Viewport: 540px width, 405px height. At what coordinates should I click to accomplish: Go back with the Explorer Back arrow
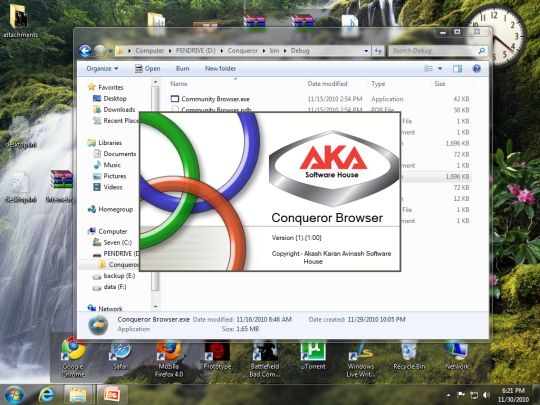85,51
